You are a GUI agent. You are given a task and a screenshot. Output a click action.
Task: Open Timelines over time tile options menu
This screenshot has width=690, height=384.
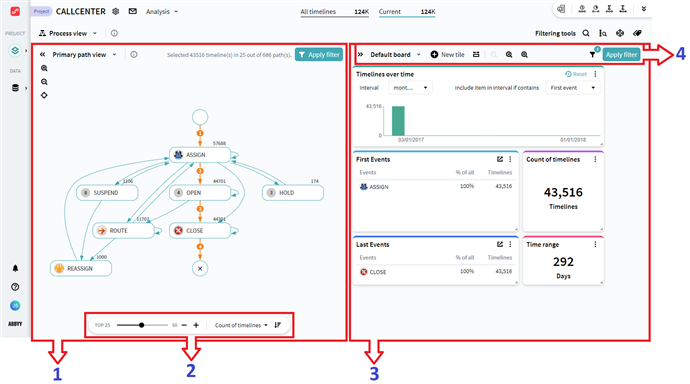(x=595, y=74)
